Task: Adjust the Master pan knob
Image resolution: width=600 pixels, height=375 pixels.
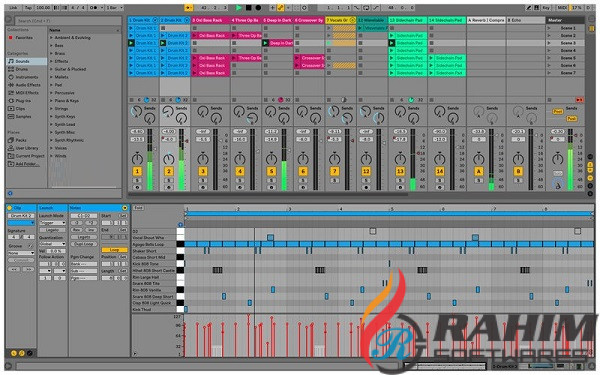Action: tap(558, 158)
